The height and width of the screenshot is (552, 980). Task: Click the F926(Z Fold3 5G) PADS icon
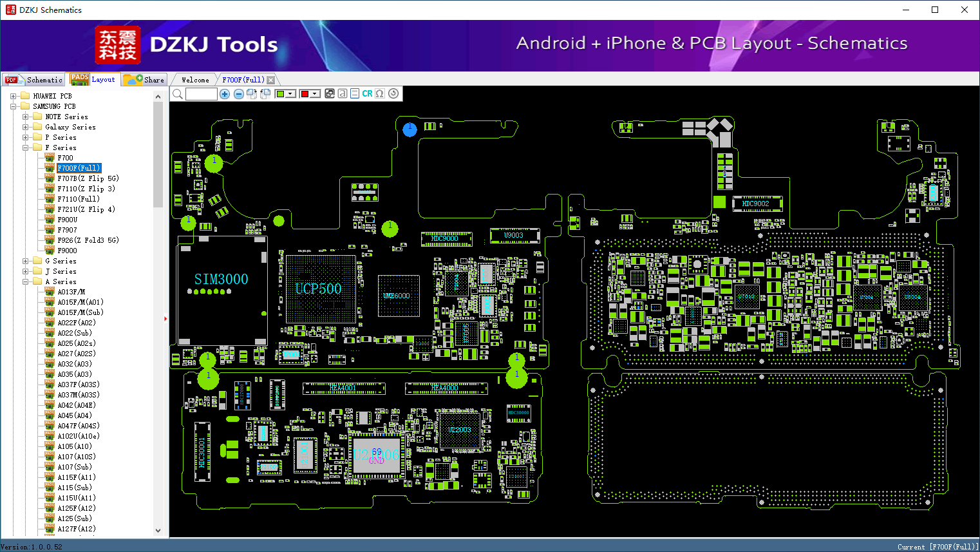pos(50,240)
